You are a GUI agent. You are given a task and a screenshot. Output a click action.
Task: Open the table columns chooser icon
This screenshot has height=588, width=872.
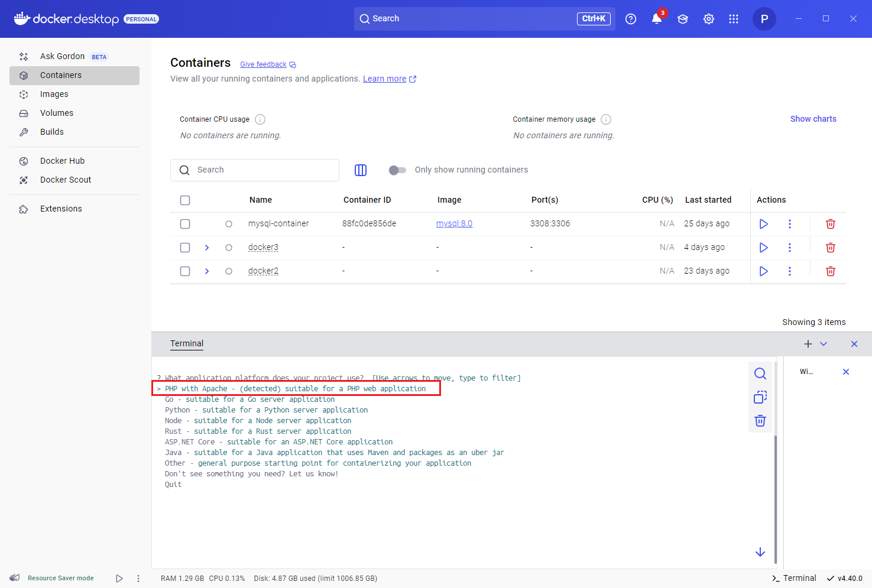[361, 170]
